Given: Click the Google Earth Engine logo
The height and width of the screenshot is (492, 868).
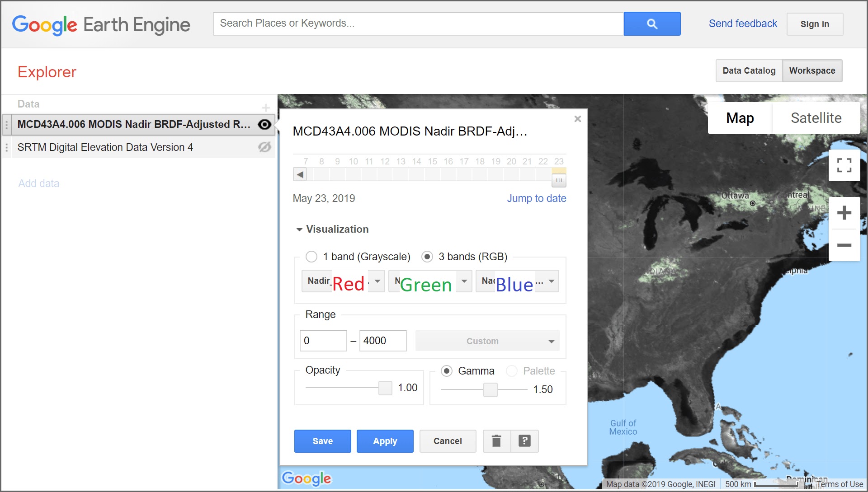Looking at the screenshot, I should tap(101, 25).
